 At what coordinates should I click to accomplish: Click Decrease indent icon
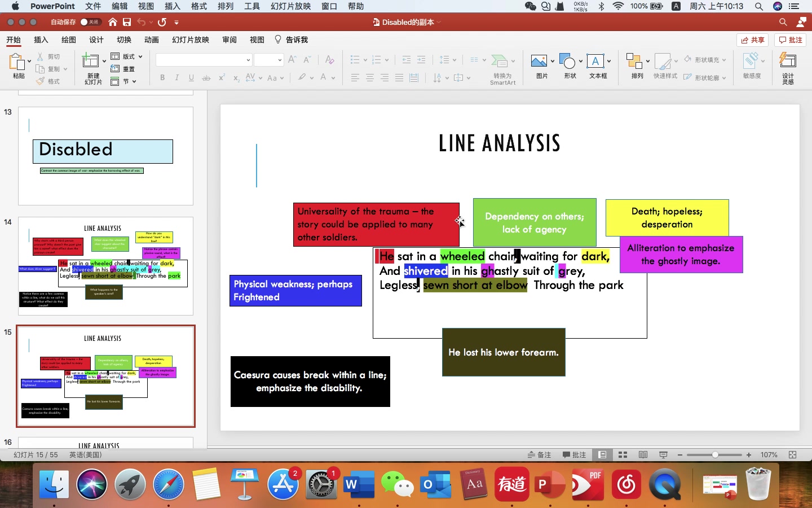(407, 59)
